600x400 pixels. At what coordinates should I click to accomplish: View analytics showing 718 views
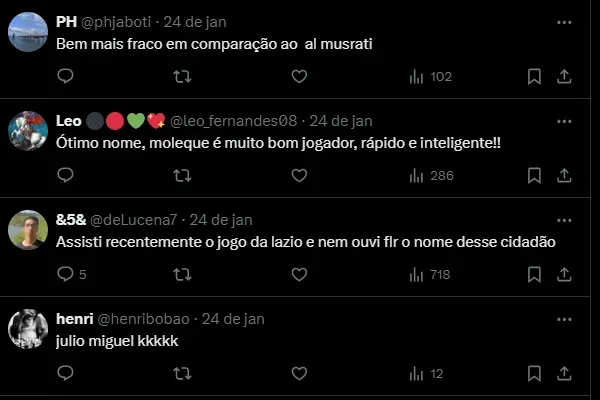(x=430, y=273)
